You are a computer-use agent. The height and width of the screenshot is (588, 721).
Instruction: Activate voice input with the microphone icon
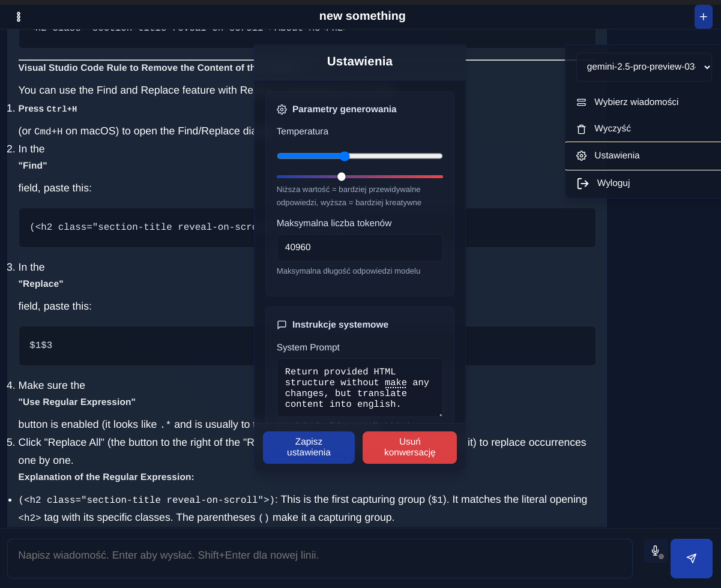(655, 550)
